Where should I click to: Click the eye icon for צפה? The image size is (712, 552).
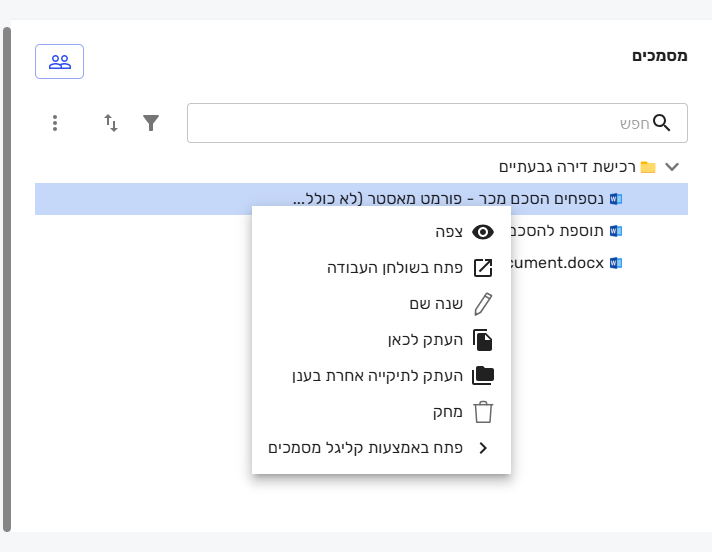tap(483, 232)
